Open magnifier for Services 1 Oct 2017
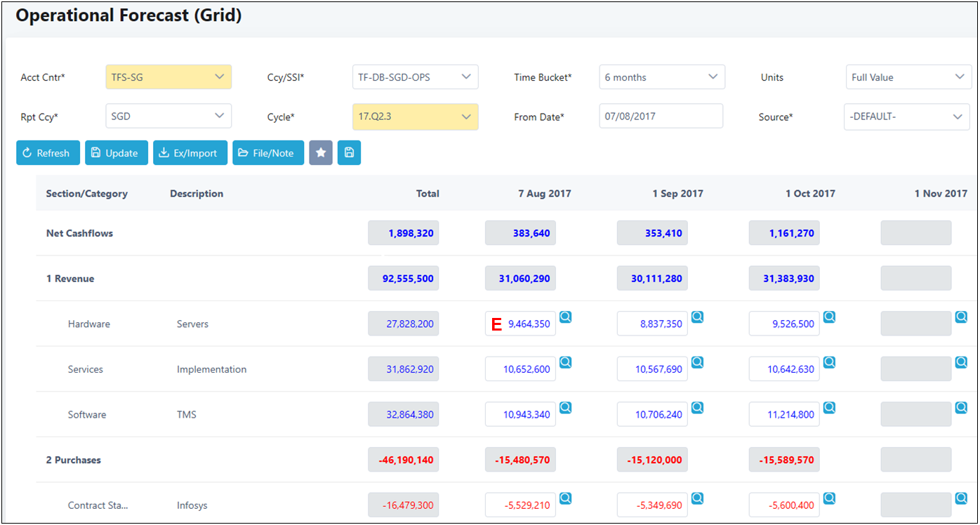 (829, 362)
